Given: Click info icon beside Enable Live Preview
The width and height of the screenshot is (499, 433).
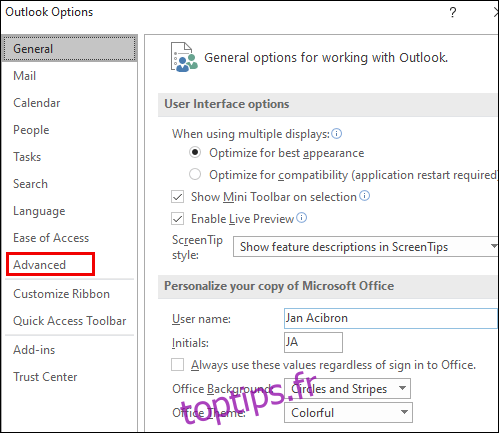Looking at the screenshot, I should point(302,218).
